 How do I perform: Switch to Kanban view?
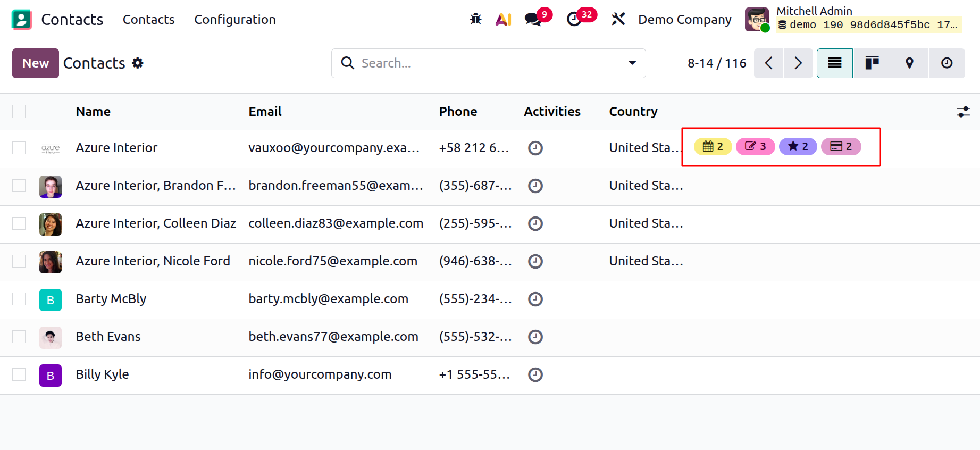872,63
